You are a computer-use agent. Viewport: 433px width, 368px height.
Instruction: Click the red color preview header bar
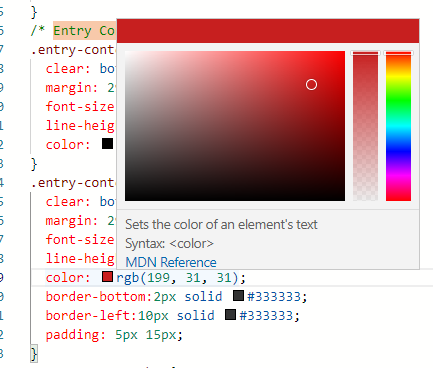pos(268,31)
